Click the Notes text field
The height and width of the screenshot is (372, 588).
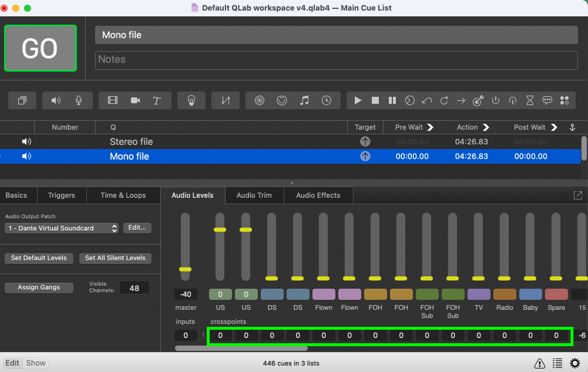pyautogui.click(x=337, y=60)
